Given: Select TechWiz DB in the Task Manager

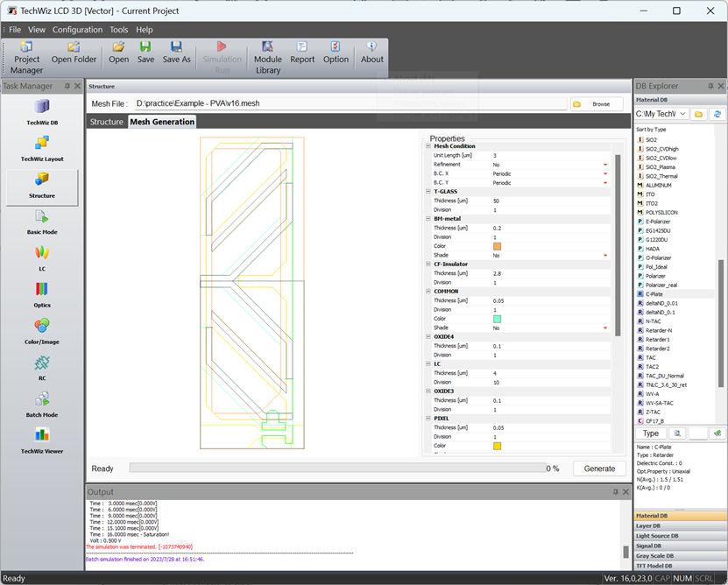Looking at the screenshot, I should tap(41, 112).
